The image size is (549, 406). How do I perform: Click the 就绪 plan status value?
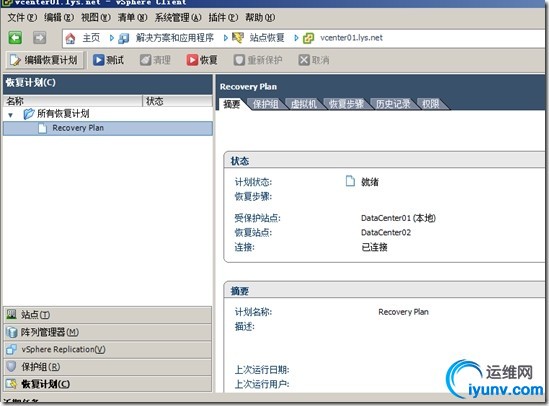click(370, 182)
